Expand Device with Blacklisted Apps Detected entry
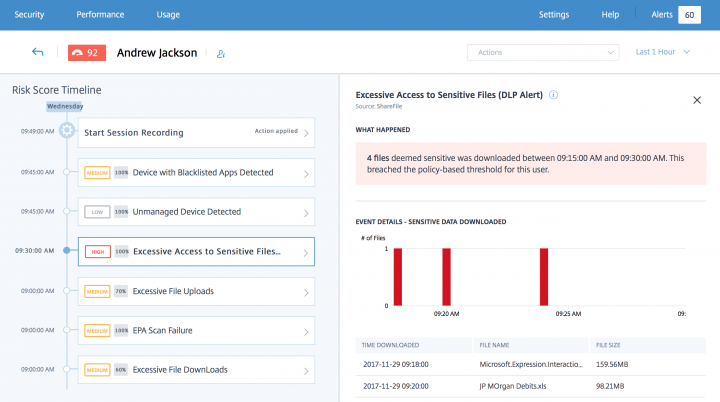 pyautogui.click(x=306, y=172)
